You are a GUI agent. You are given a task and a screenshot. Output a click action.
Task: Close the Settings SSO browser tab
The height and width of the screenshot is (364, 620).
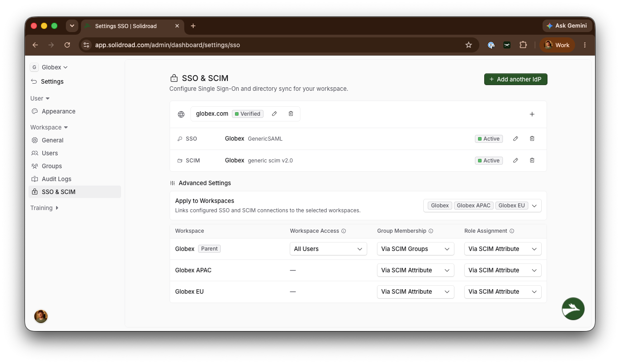[x=177, y=26]
